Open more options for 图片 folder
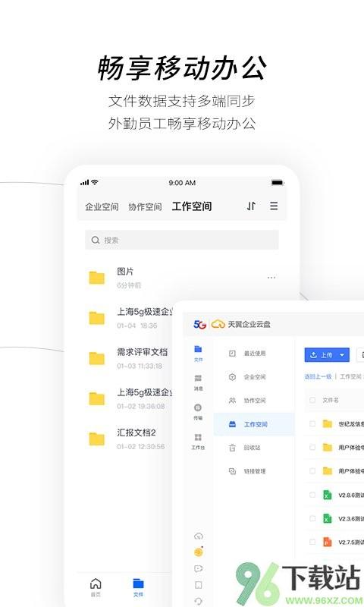Screen dimensions: 364x607 tap(271, 278)
